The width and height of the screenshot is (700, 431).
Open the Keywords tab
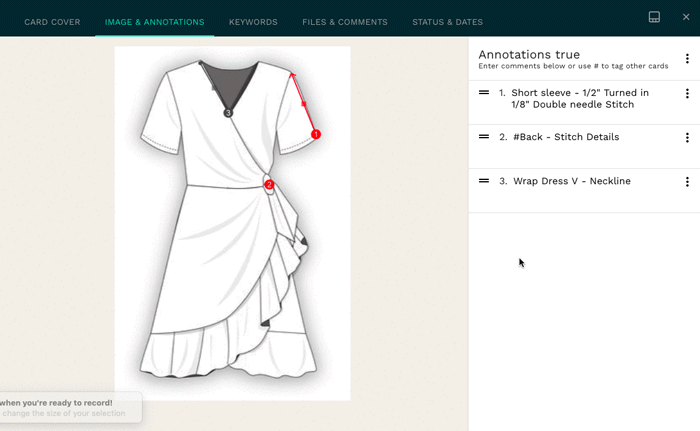(253, 22)
